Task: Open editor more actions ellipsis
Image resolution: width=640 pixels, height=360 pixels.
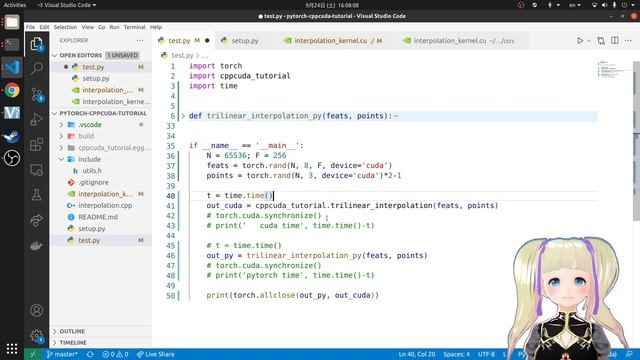Action: point(628,40)
